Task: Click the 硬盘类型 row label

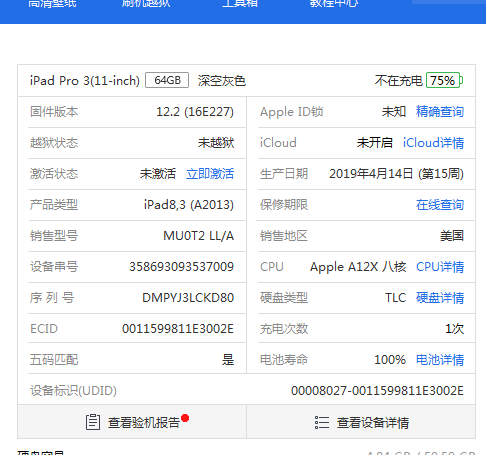Action: pos(284,298)
